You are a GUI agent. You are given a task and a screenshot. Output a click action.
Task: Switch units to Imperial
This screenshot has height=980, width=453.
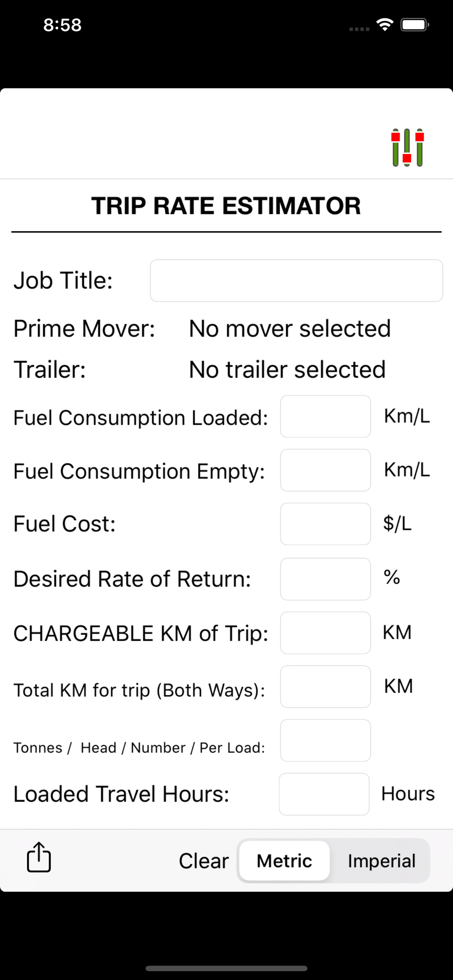pyautogui.click(x=381, y=861)
